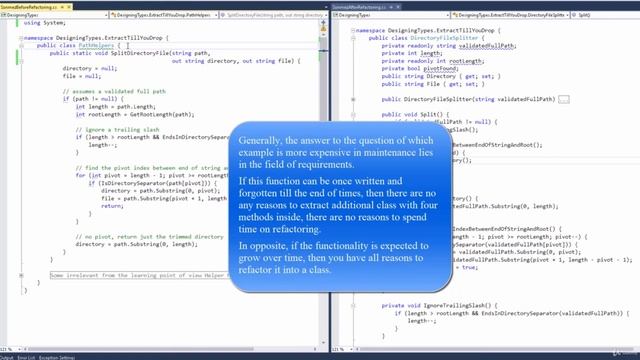Expand the collapsed 'Some irrelevant' region
640x360 pixels.
pyautogui.click(x=21, y=276)
